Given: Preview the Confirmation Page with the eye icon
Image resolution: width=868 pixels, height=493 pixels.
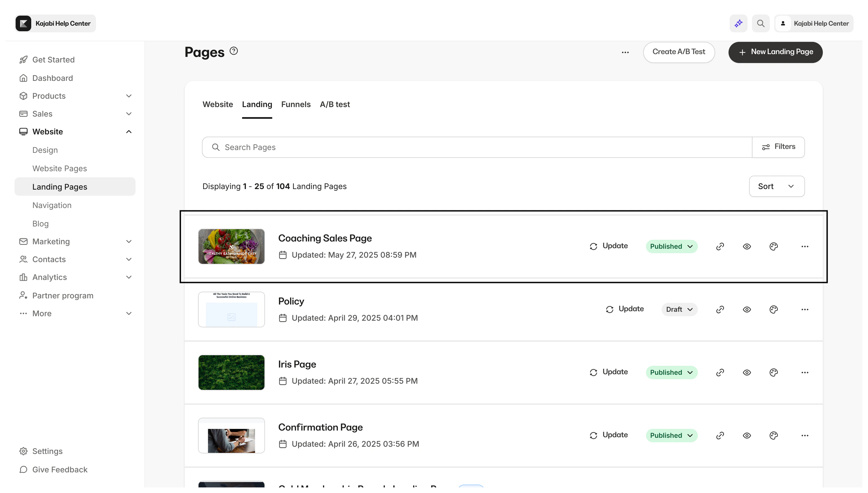Looking at the screenshot, I should coord(747,436).
